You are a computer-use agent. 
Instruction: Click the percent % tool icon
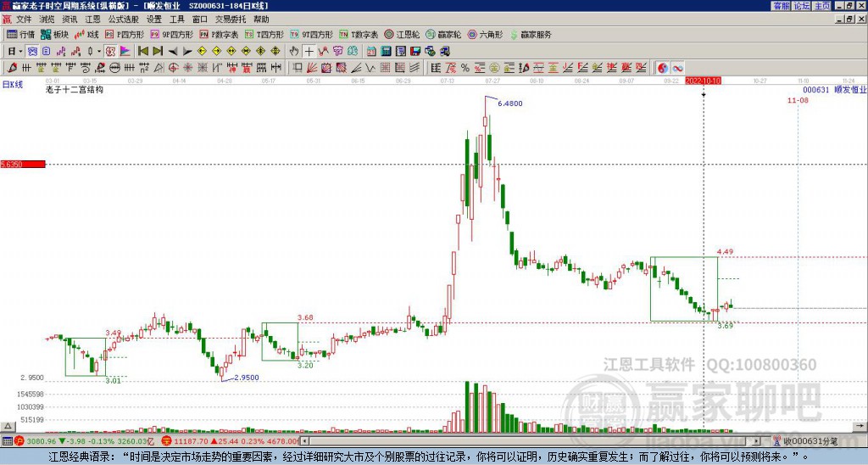click(465, 68)
